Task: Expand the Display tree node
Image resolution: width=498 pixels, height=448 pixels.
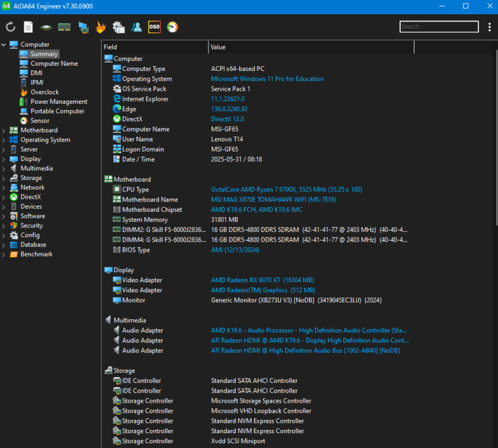Action: [x=4, y=159]
